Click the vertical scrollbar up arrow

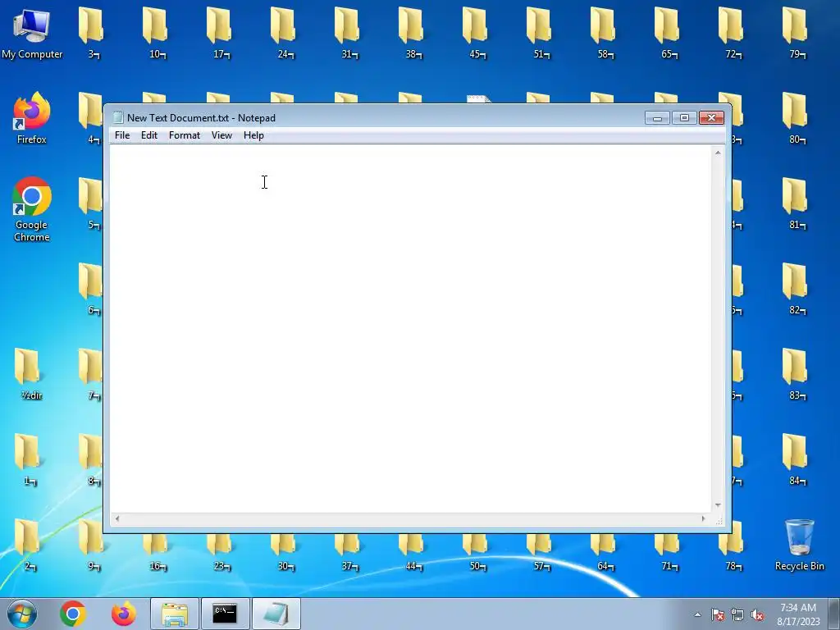718,153
